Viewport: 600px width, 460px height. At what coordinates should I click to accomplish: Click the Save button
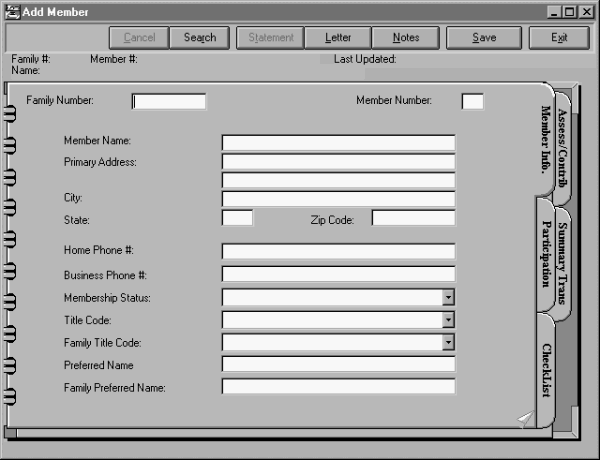click(484, 38)
